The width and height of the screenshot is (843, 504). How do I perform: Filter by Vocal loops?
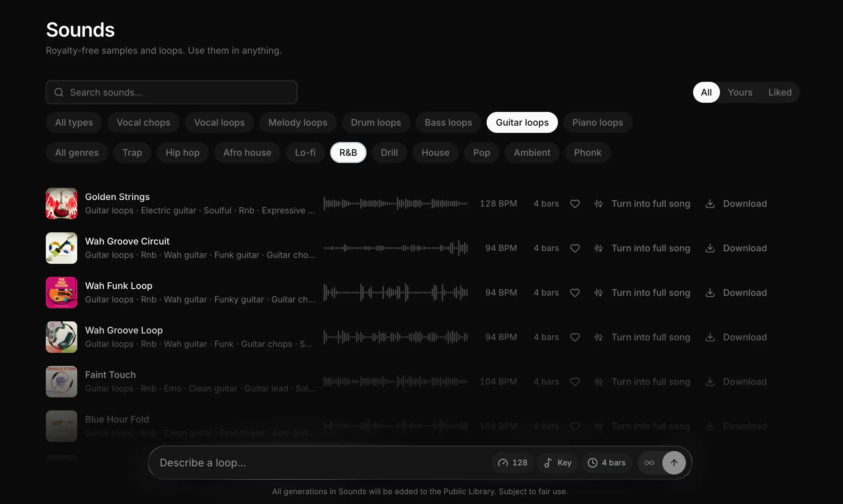(x=219, y=123)
